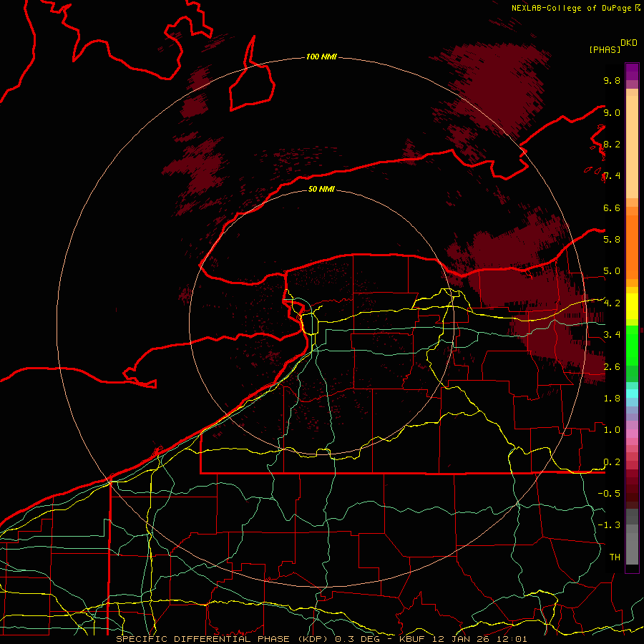This screenshot has height=644, width=644.
Task: Click the 0.2 color scale value
Action: pyautogui.click(x=612, y=462)
